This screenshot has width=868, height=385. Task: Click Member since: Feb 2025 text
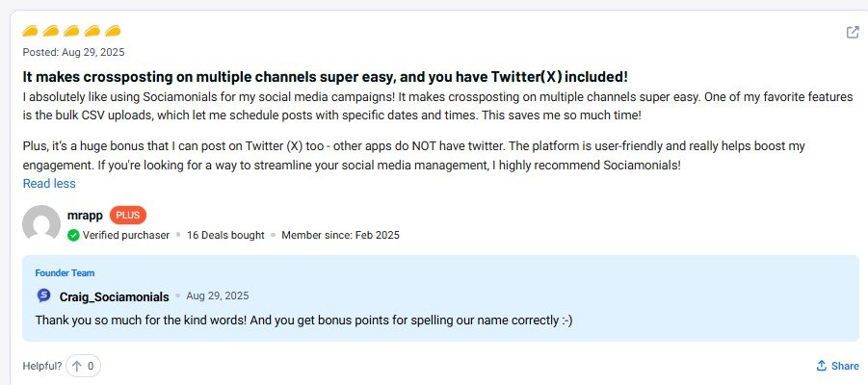tap(340, 235)
